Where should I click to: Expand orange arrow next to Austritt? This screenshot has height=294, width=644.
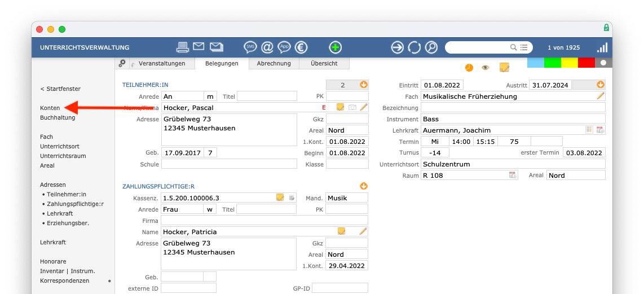click(601, 85)
